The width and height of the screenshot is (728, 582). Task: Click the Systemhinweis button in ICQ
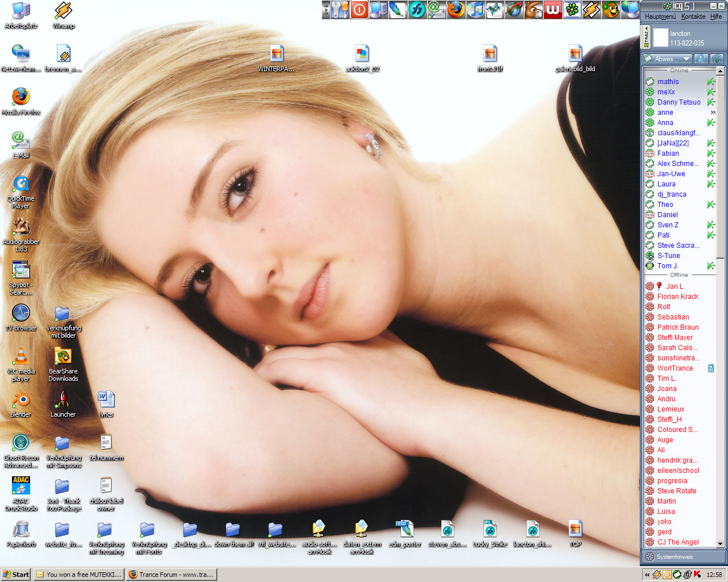pyautogui.click(x=675, y=557)
